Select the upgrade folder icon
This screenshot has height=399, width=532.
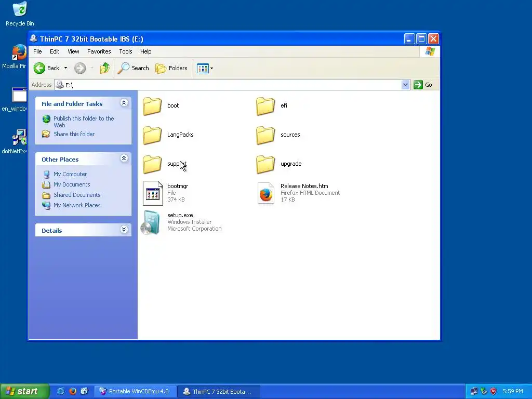(265, 164)
